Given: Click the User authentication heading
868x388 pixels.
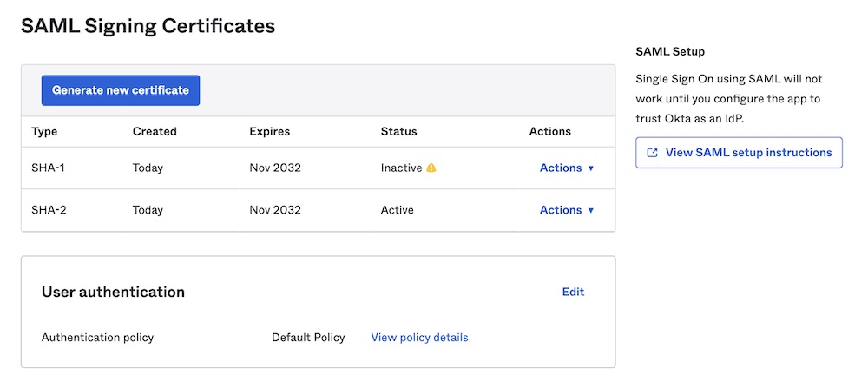Looking at the screenshot, I should [113, 292].
